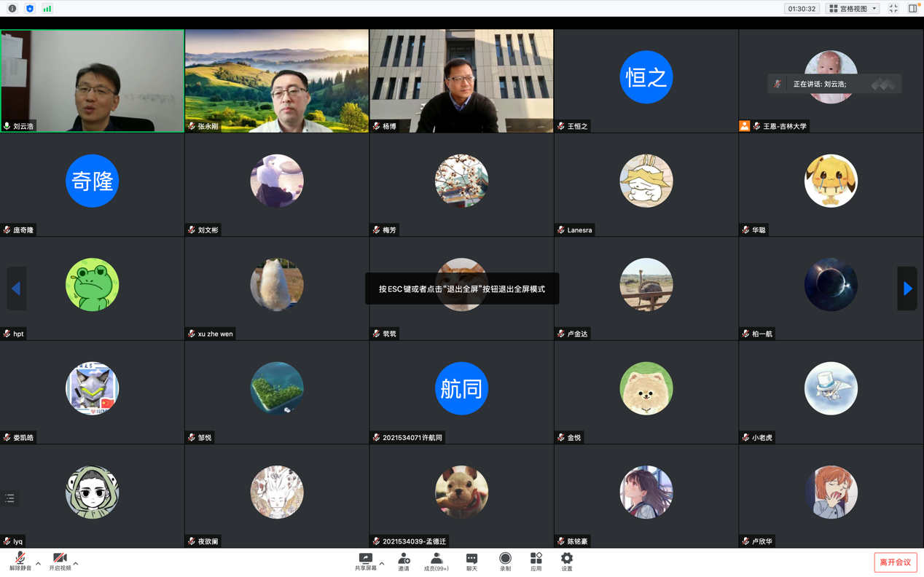924x577 pixels.
Task: Select 杨博's video tile
Action: coord(461,80)
